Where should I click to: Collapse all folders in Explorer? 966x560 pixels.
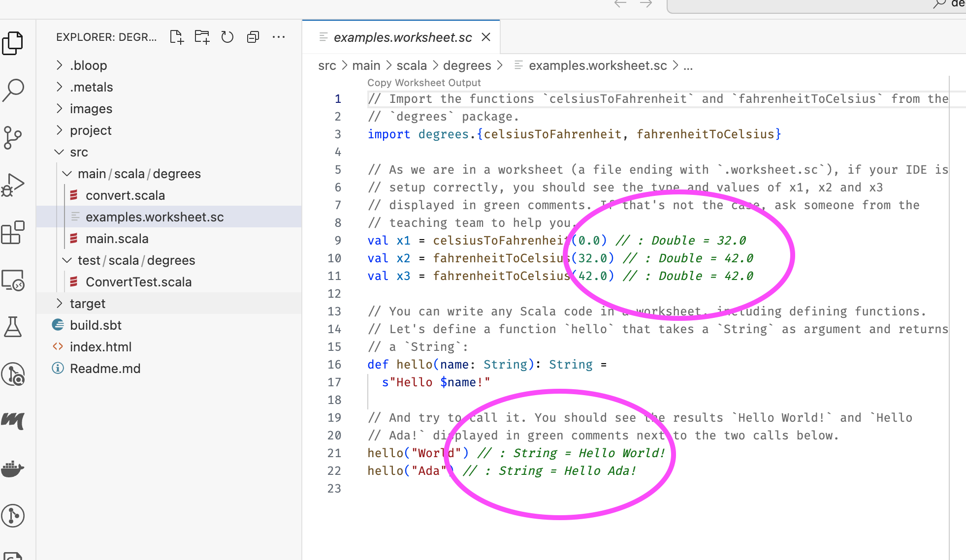[x=253, y=37]
